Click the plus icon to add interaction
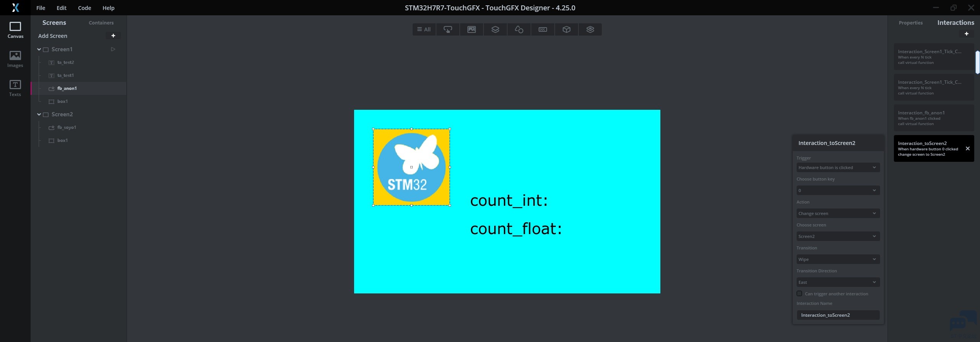 click(966, 34)
